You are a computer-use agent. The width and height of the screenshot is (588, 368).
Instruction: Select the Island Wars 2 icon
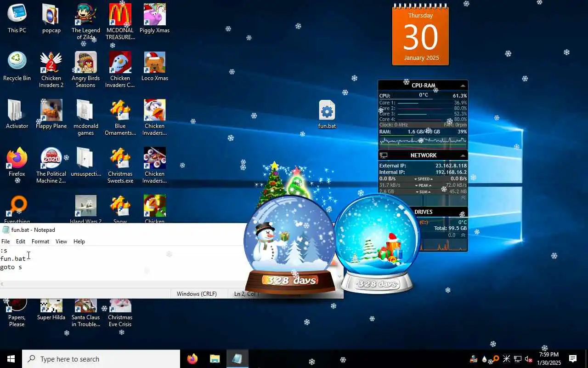[x=85, y=209]
